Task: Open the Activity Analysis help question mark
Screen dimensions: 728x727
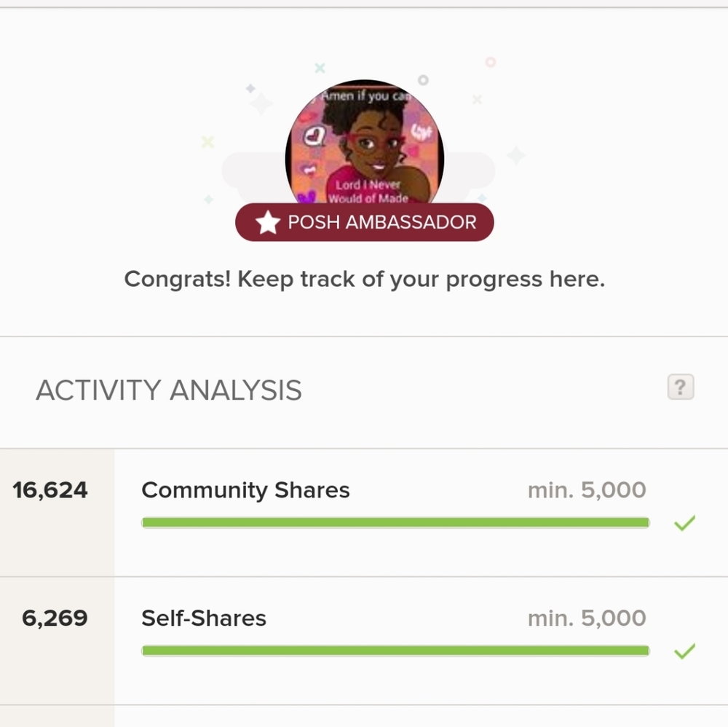Action: point(681,387)
